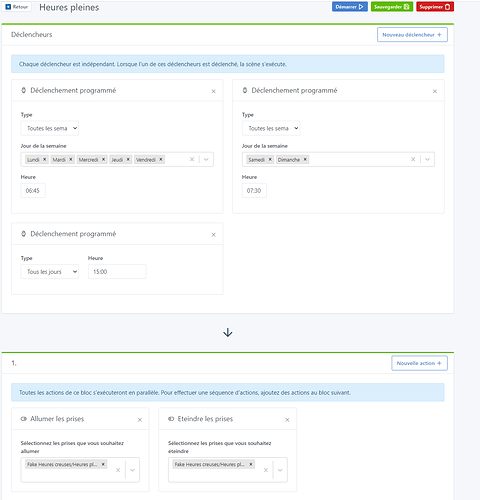This screenshot has height=500, width=480.
Task: Edit the 06:45 hour field
Action: [x=33, y=191]
